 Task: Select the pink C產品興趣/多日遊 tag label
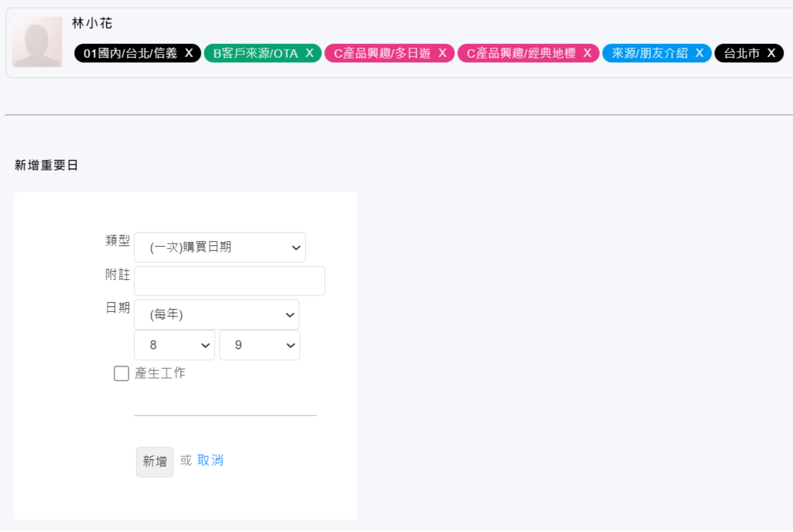tap(382, 53)
